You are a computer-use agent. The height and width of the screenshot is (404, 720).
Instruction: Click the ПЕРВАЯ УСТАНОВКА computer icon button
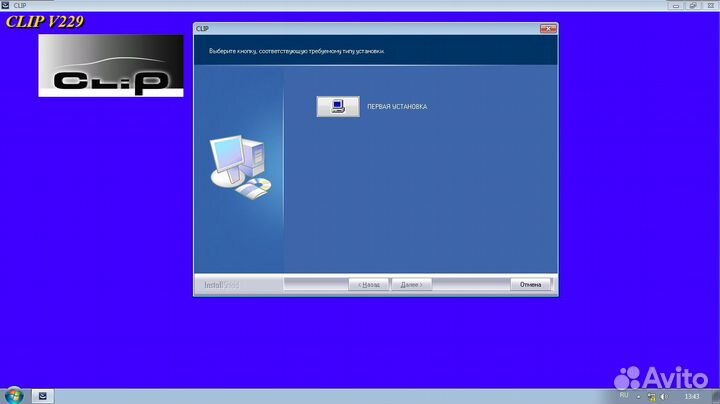(x=338, y=107)
